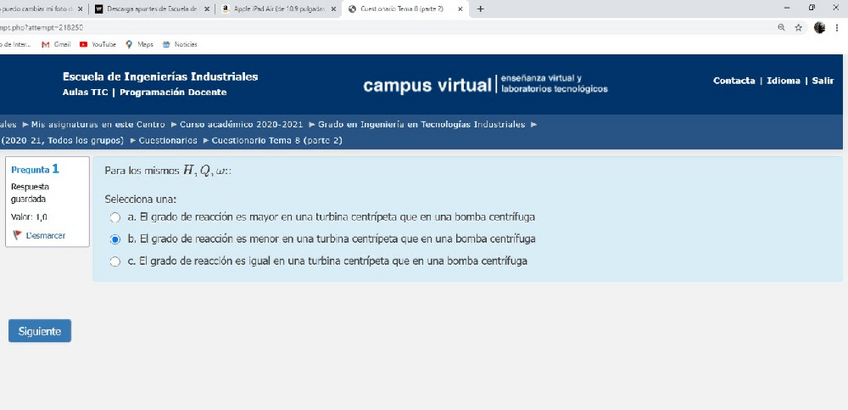
Task: Bookmark this page with the star icon
Action: [x=798, y=27]
